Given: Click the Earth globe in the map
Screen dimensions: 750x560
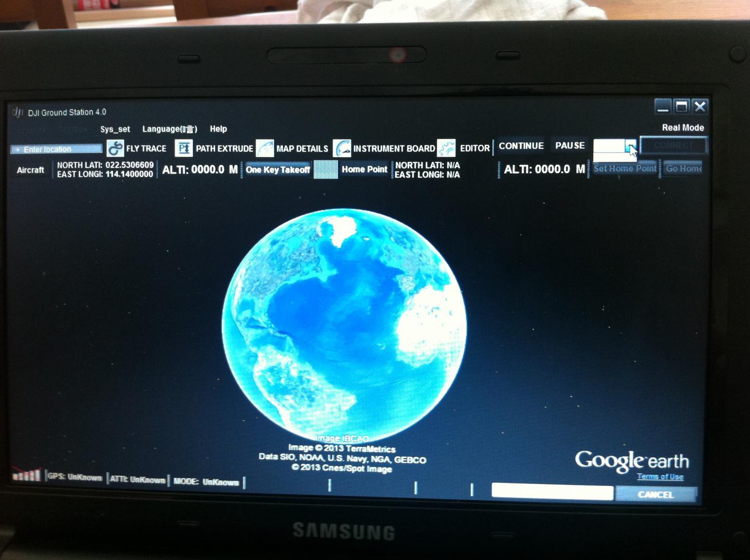Looking at the screenshot, I should point(344,325).
